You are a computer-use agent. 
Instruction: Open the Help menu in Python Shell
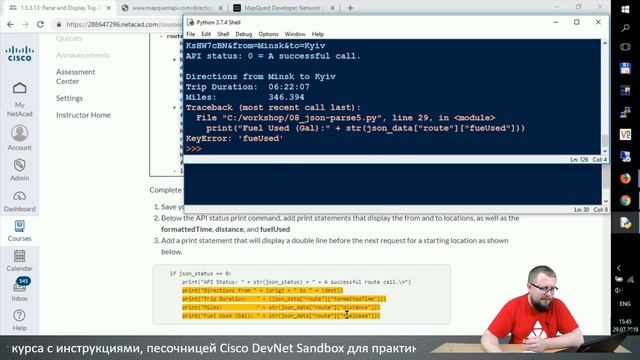318,34
